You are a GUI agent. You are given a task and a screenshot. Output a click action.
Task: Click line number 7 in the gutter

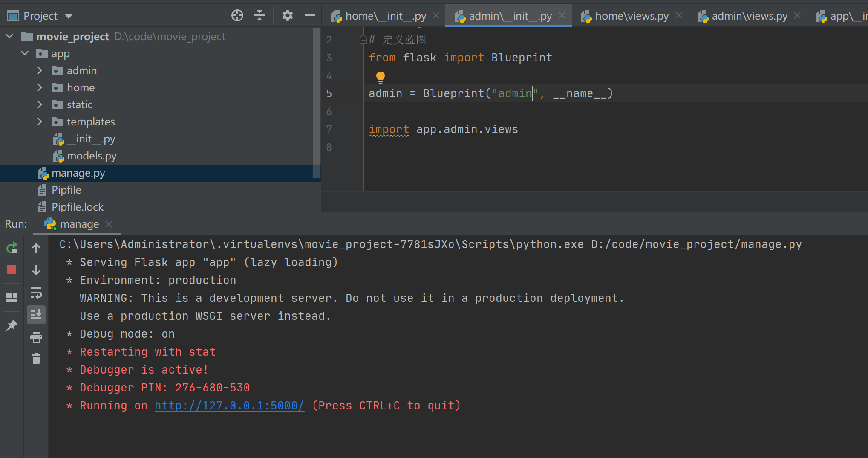point(329,129)
